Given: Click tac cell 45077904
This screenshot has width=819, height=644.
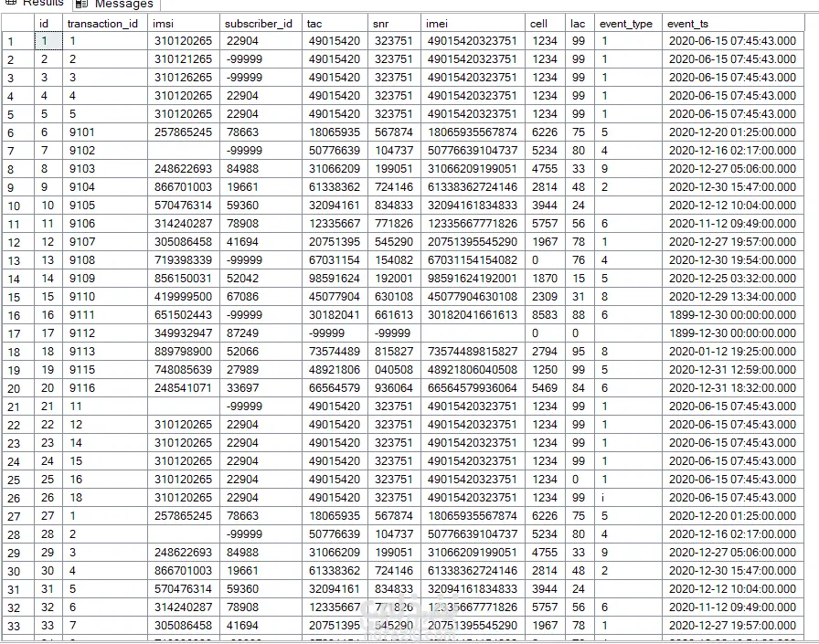Looking at the screenshot, I should click(x=335, y=297).
